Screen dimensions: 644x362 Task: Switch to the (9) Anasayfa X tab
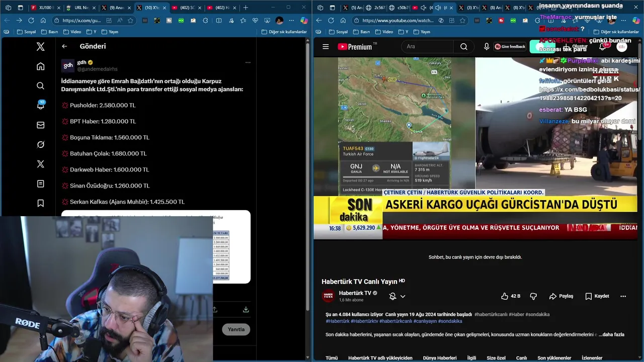pos(116,8)
